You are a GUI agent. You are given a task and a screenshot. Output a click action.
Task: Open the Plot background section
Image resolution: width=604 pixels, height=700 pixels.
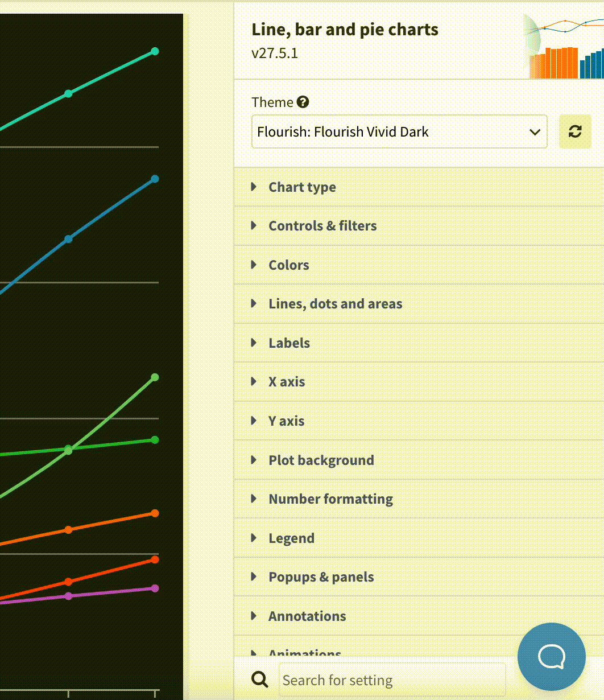click(x=321, y=460)
